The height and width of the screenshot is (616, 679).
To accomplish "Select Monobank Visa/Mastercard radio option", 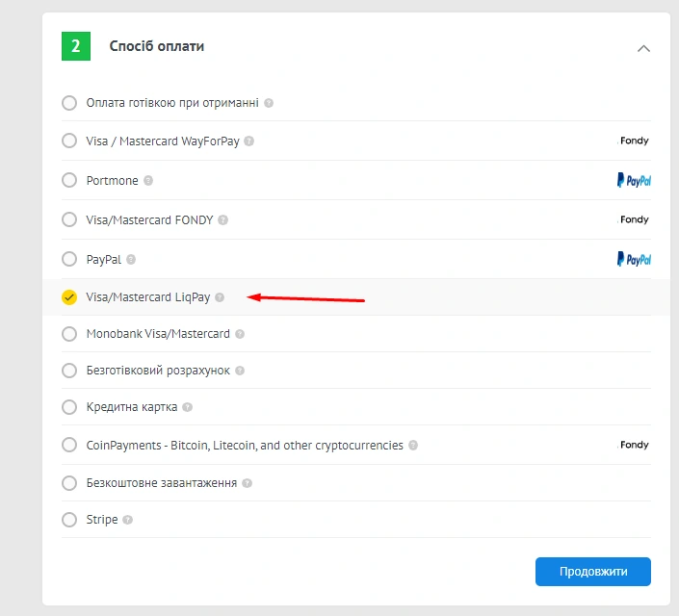I will (69, 334).
